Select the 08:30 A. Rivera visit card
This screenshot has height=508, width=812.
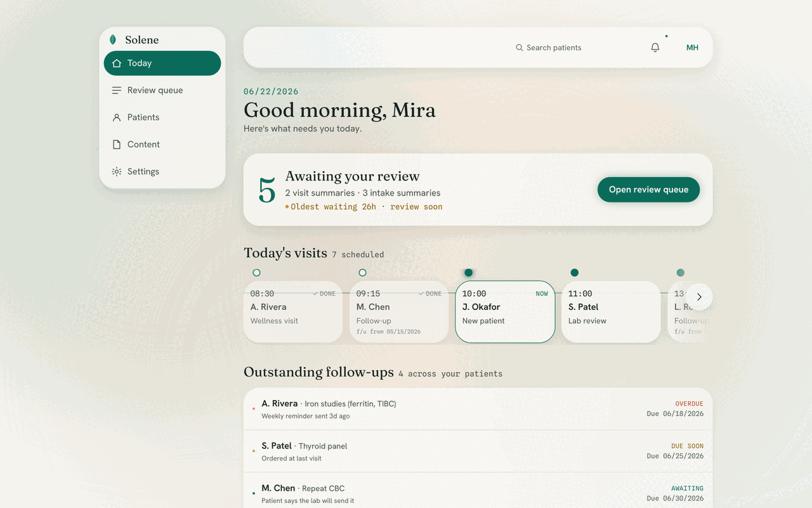click(x=293, y=312)
